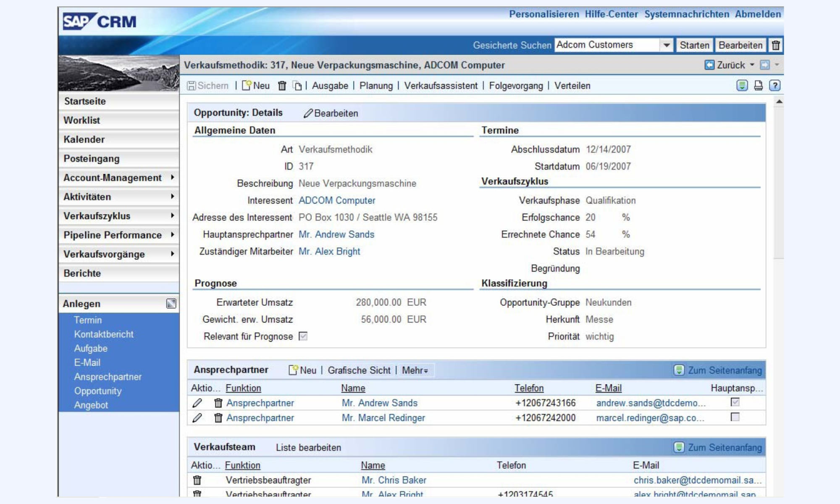
Task: Open the help question mark icon
Action: pos(775,86)
